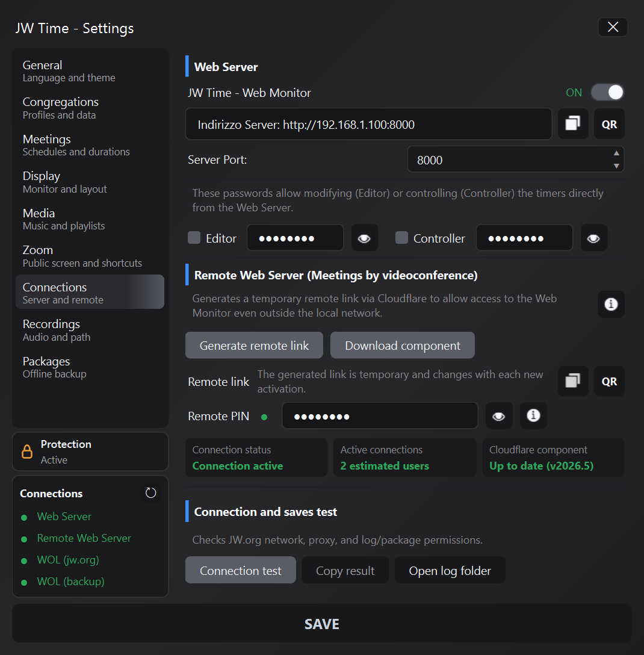Refresh the Connections status list
The width and height of the screenshot is (644, 655).
coord(150,493)
